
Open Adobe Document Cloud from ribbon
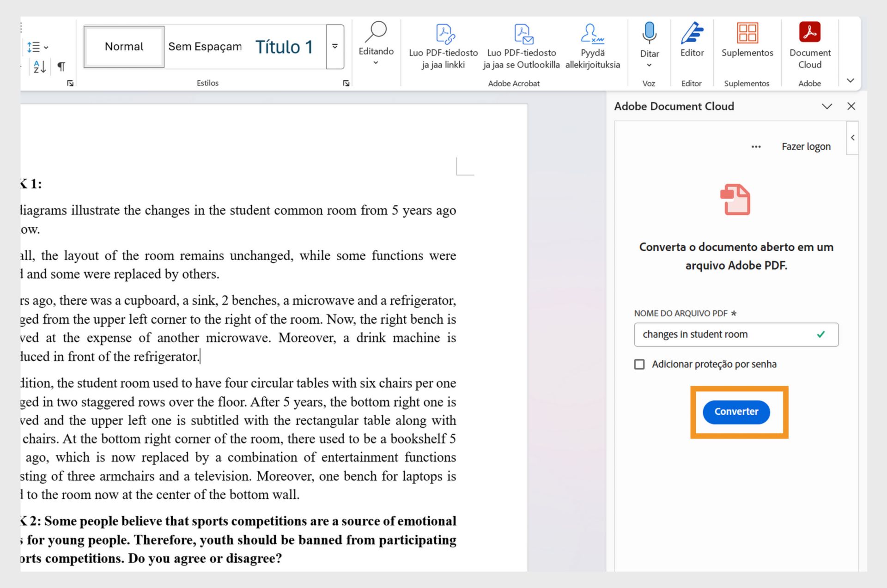point(810,45)
